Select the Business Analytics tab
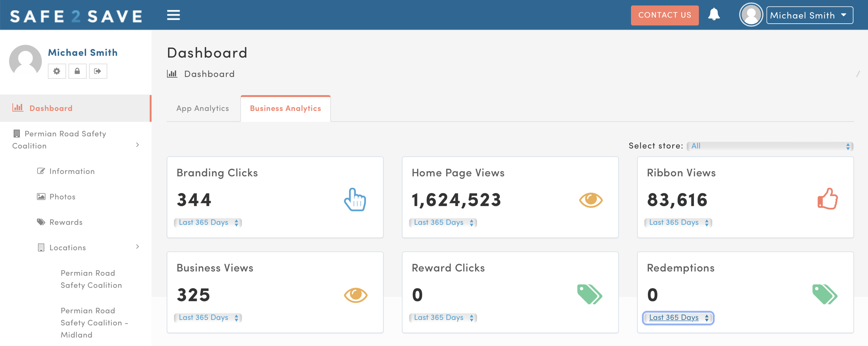 pos(285,108)
